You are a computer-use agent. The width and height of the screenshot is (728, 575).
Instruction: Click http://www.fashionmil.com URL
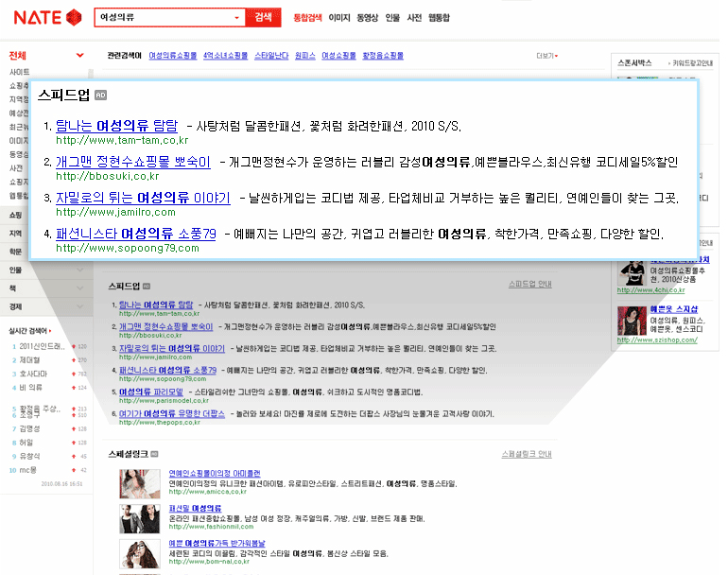click(211, 526)
